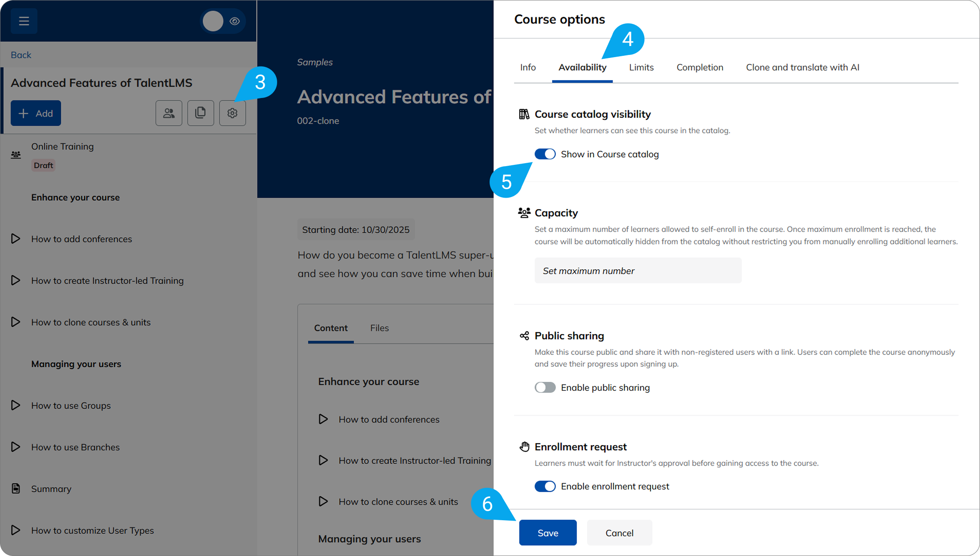Click the clone course icon
Image resolution: width=980 pixels, height=556 pixels.
[x=201, y=113]
